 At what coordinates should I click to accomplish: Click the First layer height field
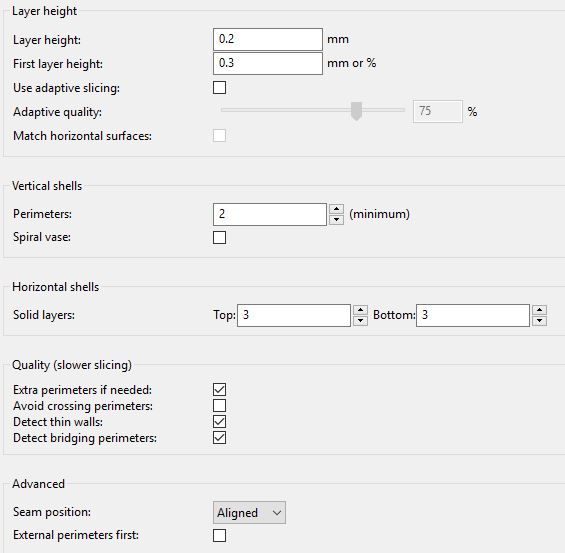[x=268, y=63]
